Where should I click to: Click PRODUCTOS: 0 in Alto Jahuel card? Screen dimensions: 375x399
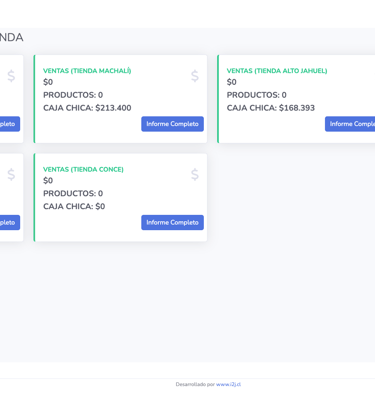point(257,95)
